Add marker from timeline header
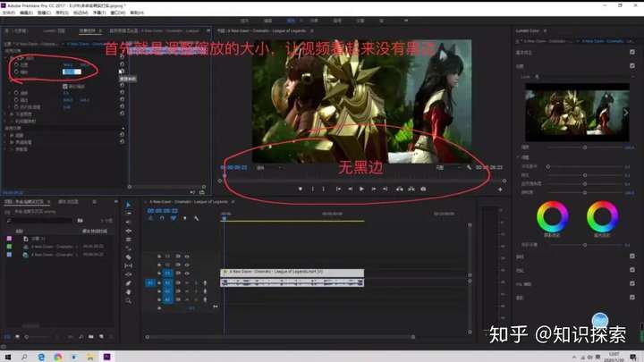This screenshot has width=644, height=362. (x=185, y=218)
